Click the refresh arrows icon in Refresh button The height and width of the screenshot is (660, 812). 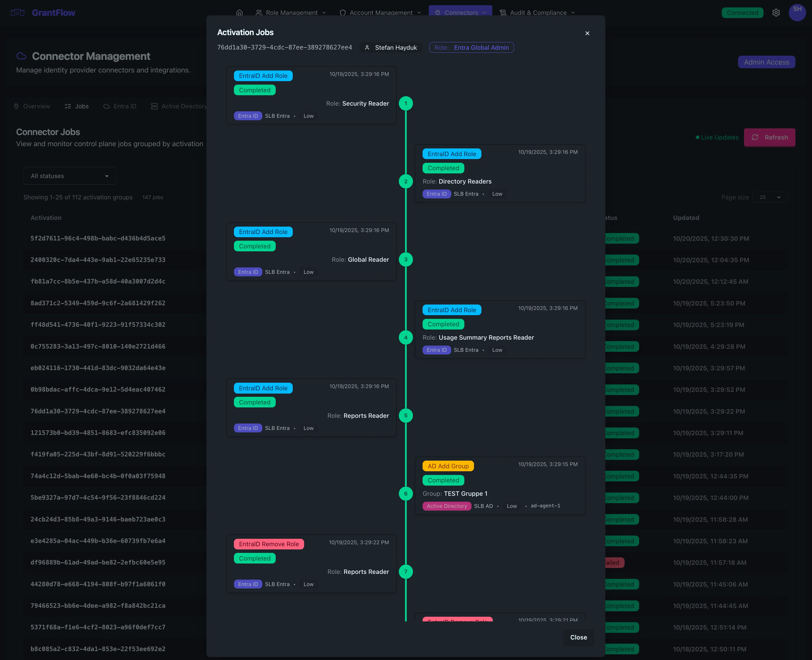[x=755, y=137]
